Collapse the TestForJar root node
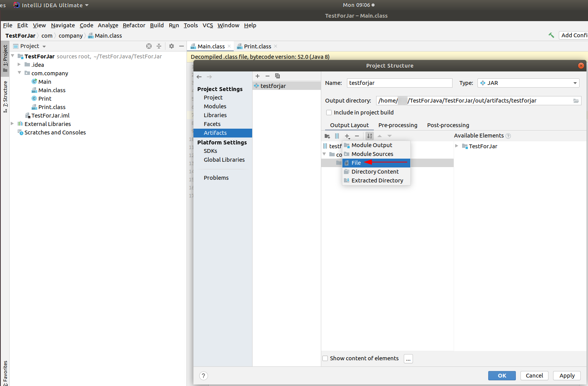 (x=13, y=56)
